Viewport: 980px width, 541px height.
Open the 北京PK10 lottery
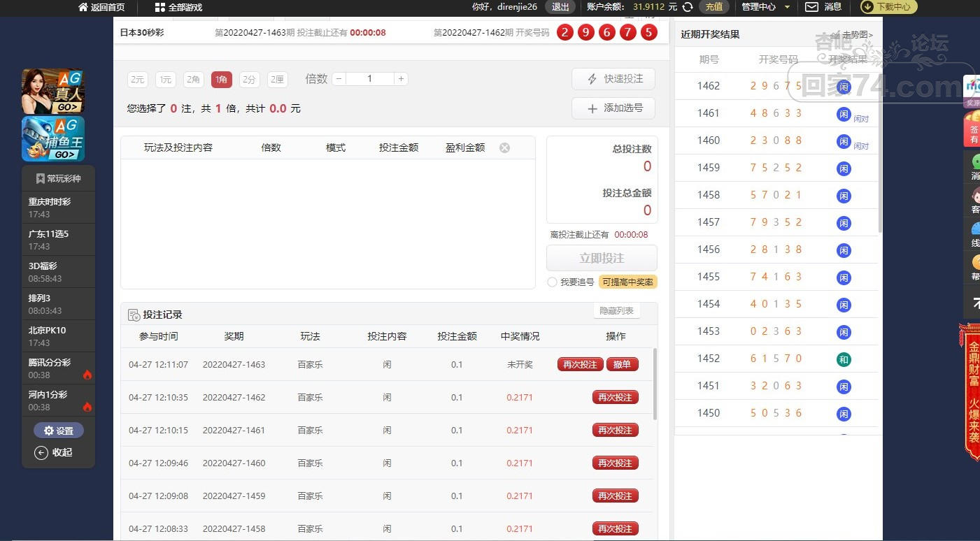(x=59, y=336)
